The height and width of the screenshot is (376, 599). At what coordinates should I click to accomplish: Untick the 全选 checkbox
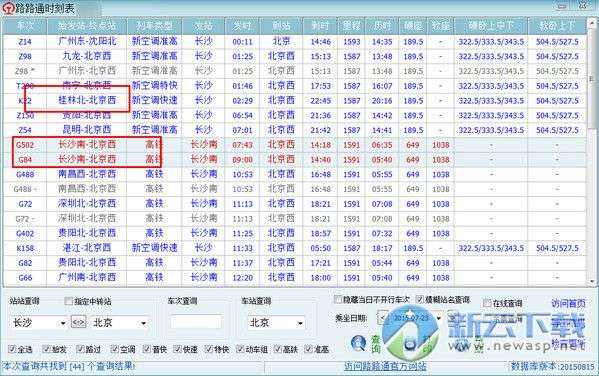pos(12,348)
